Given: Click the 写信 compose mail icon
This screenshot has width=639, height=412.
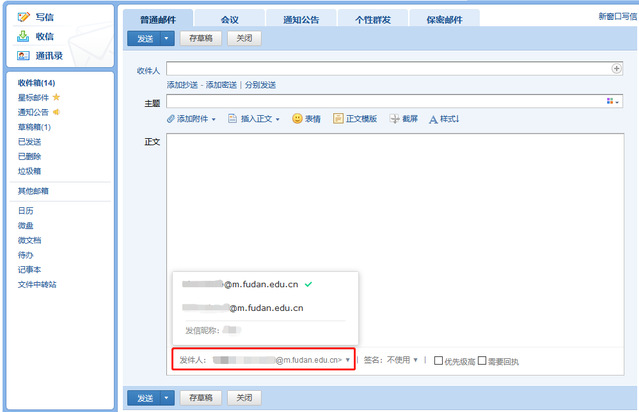Looking at the screenshot, I should tap(24, 17).
